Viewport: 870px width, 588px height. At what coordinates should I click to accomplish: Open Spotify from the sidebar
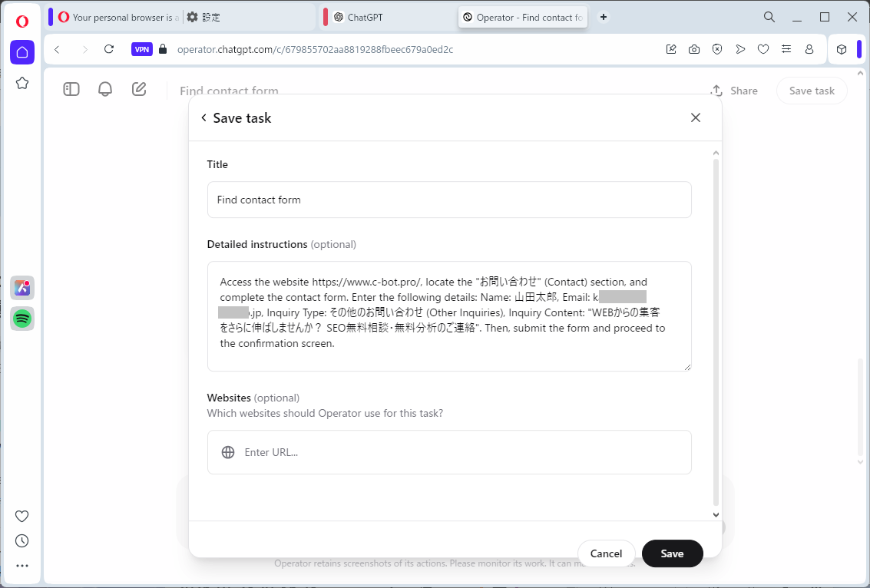tap(22, 319)
